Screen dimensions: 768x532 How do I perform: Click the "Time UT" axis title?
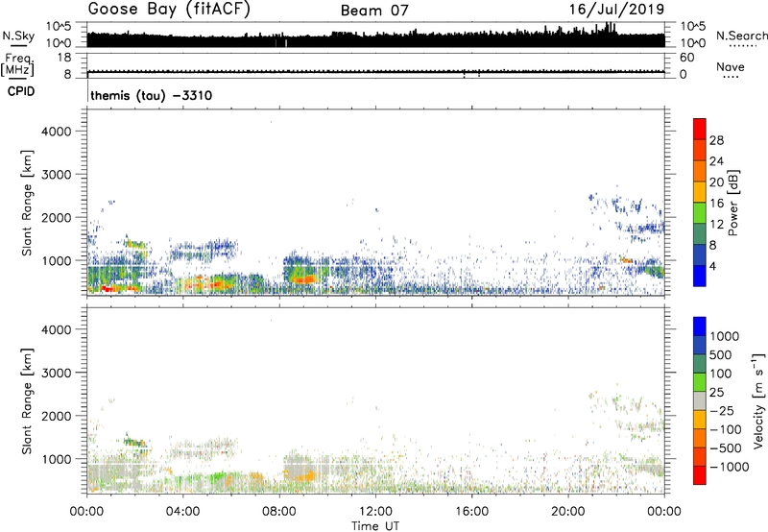pyautogui.click(x=375, y=526)
